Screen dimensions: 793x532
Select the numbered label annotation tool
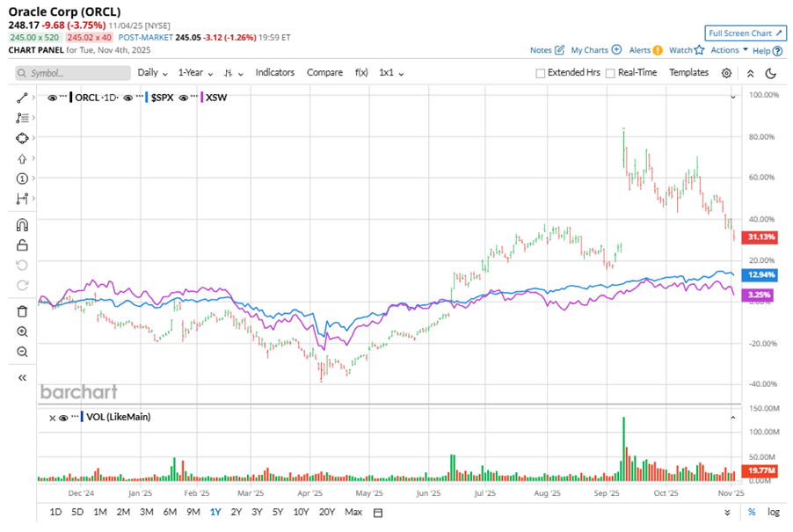click(22, 179)
